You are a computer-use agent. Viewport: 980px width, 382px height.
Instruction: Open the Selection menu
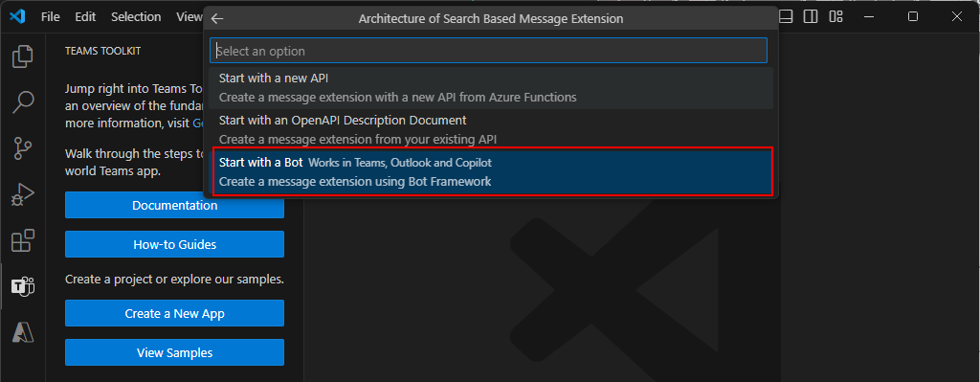click(136, 17)
